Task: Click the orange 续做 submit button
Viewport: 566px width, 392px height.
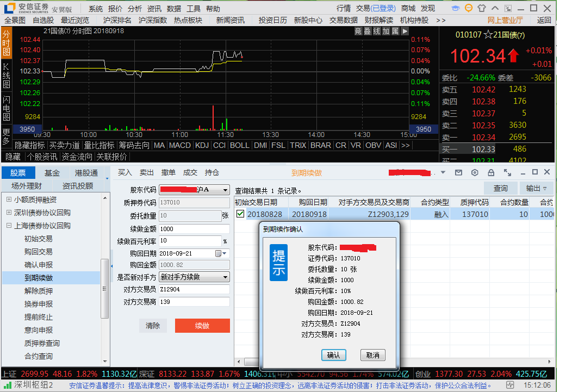Action: coord(202,326)
